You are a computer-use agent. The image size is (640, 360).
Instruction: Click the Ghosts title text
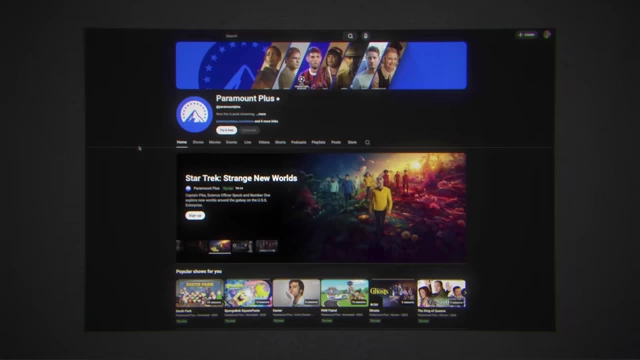(x=374, y=311)
